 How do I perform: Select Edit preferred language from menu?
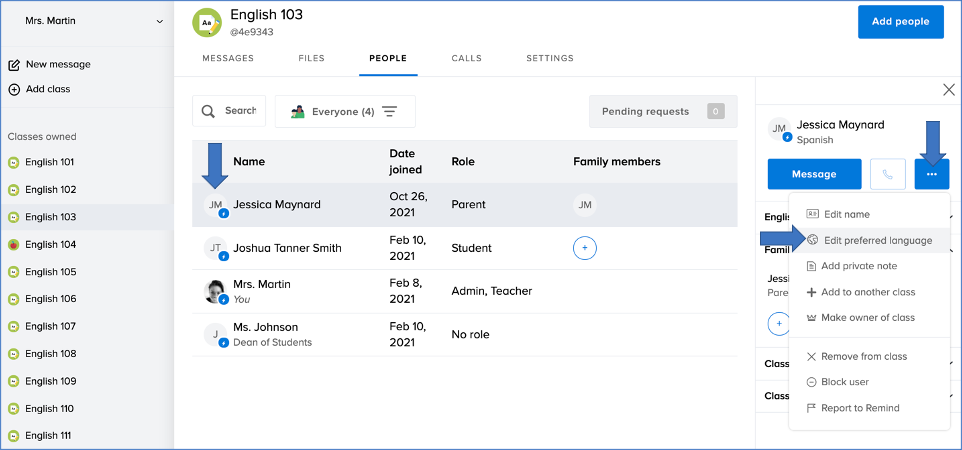(x=877, y=240)
